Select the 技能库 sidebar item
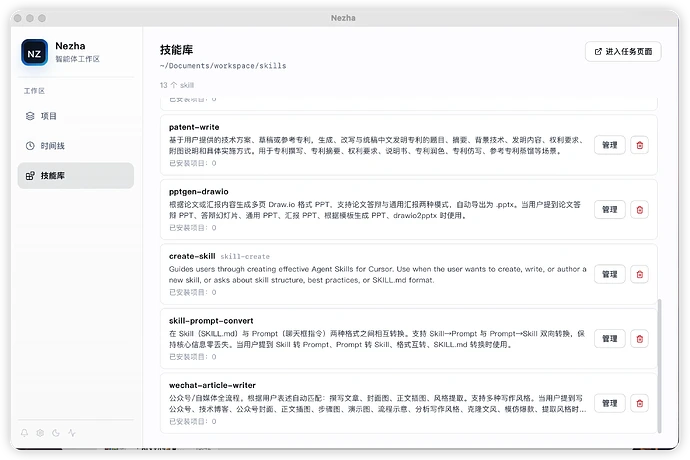The width and height of the screenshot is (690, 460). click(x=76, y=176)
